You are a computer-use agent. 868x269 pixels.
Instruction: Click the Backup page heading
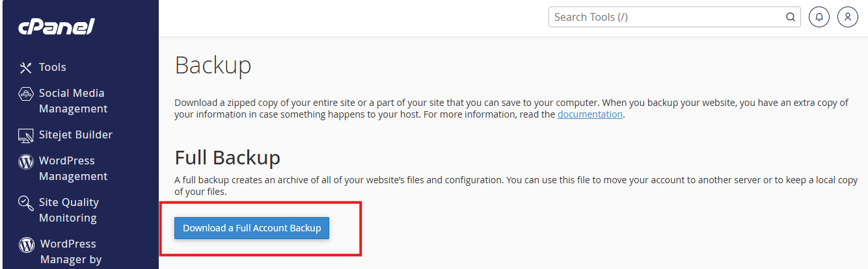pos(213,66)
